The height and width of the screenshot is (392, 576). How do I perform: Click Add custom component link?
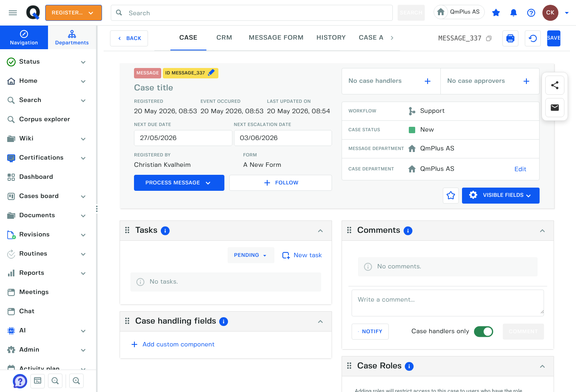(x=173, y=344)
